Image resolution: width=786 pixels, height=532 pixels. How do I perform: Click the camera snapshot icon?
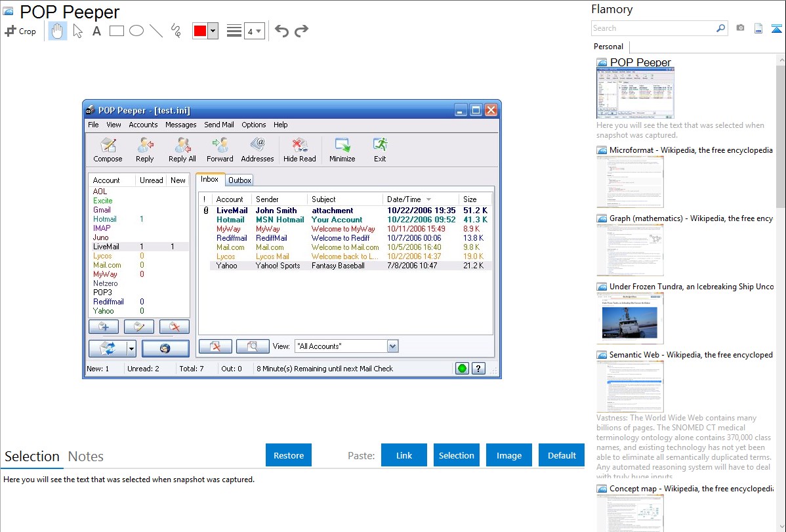point(740,28)
